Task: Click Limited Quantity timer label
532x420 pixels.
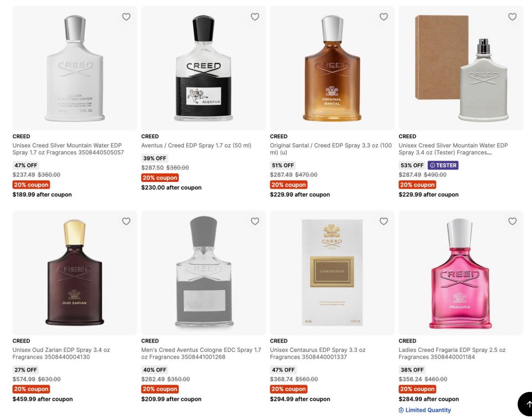Action: coord(425,410)
